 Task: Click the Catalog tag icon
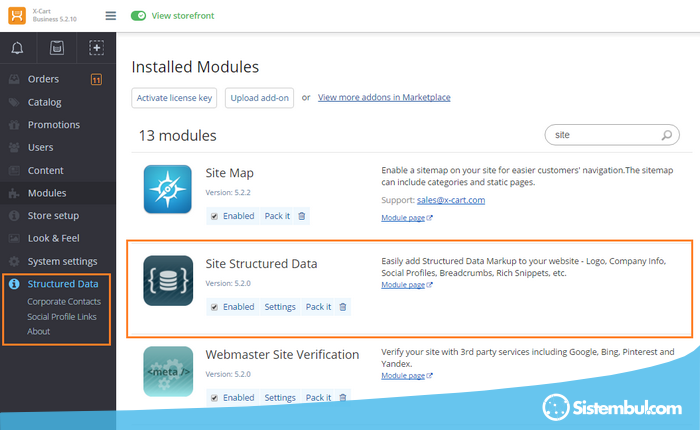14,102
